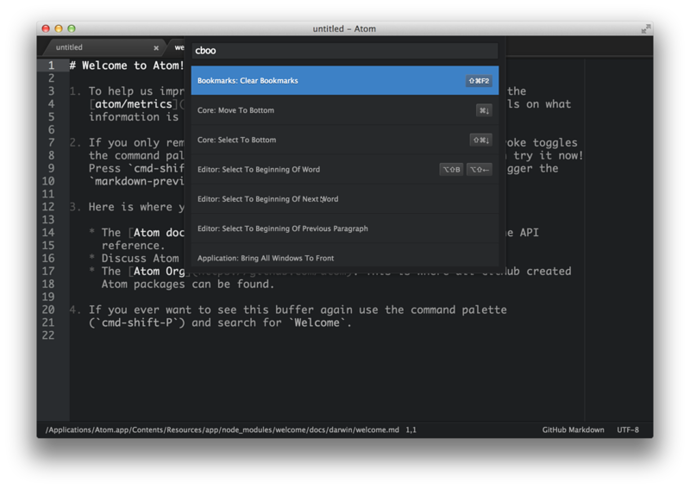Open the GitHub Markdown grammar selector
The height and width of the screenshot is (489, 690).
point(573,430)
